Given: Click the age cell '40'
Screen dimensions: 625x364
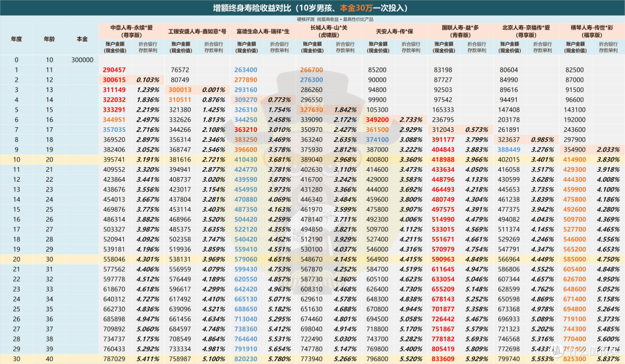Looking at the screenshot, I should [49, 359].
